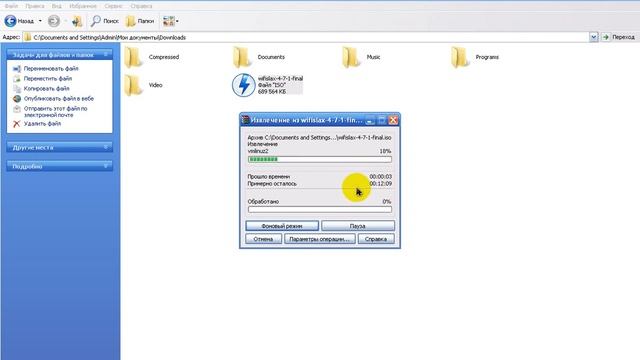Click Удалить файл link
The image size is (640, 360).
tap(42, 124)
